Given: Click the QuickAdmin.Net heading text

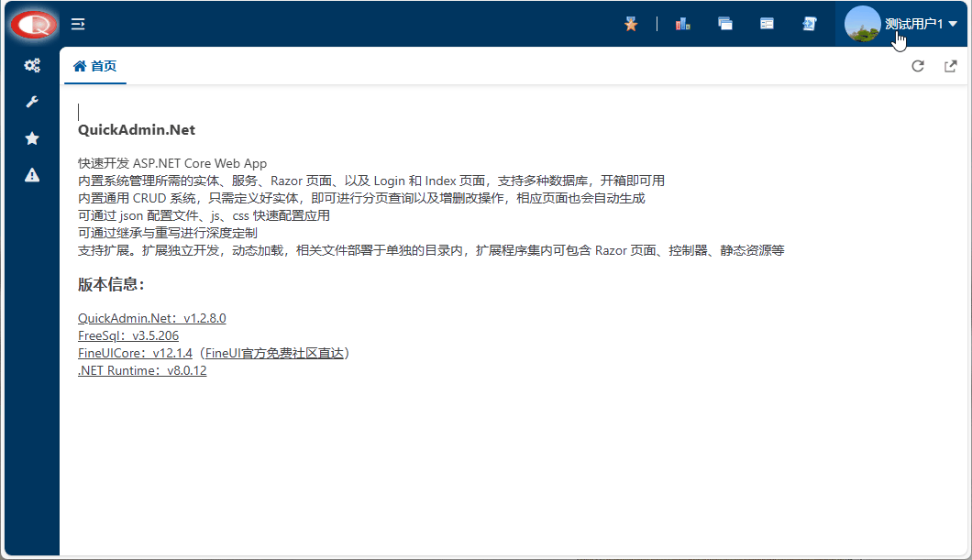Looking at the screenshot, I should point(137,130).
